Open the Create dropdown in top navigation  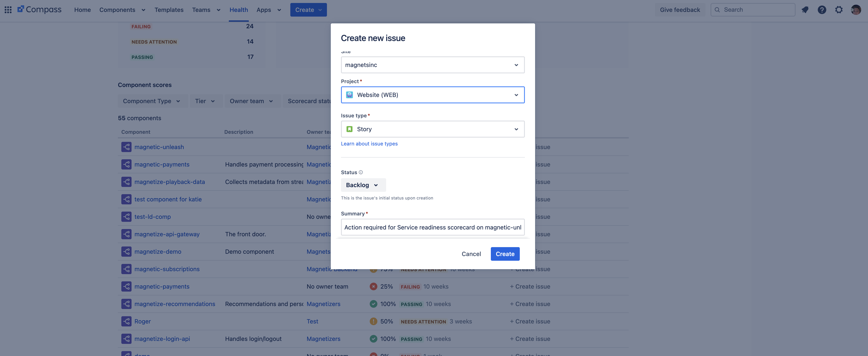[x=308, y=10]
